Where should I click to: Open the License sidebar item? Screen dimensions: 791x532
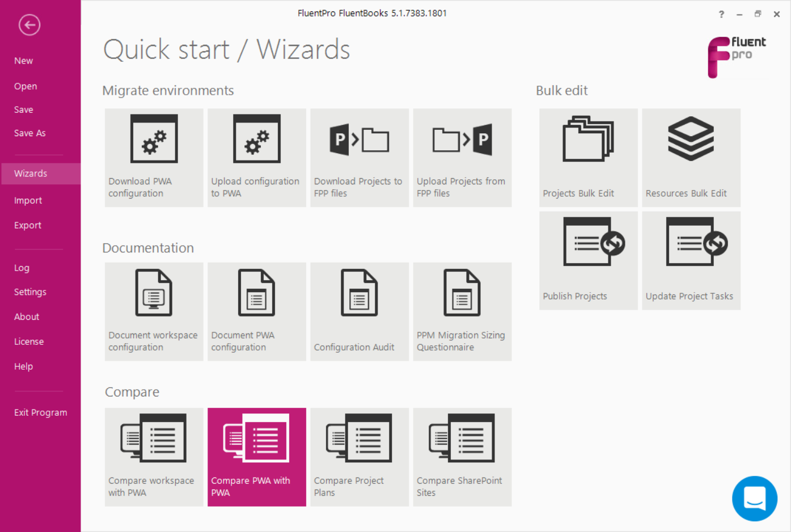(x=28, y=341)
